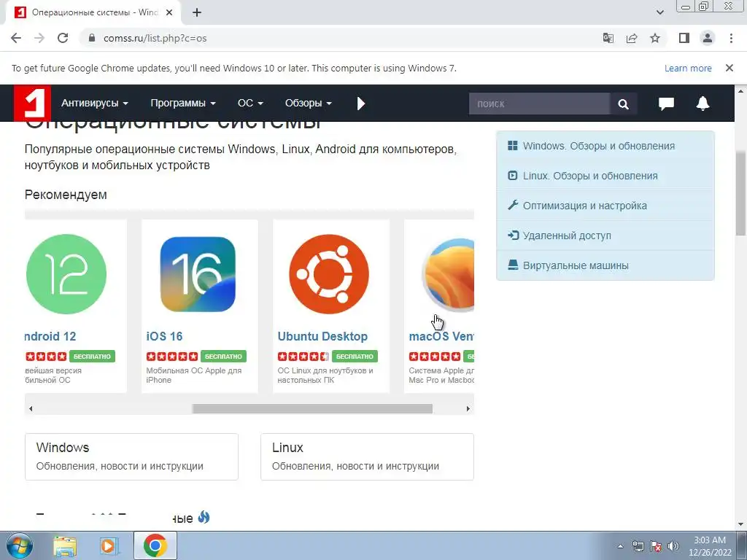Screen dimensions: 747x560
Task: Open the comments speech bubble icon
Action: [x=666, y=104]
